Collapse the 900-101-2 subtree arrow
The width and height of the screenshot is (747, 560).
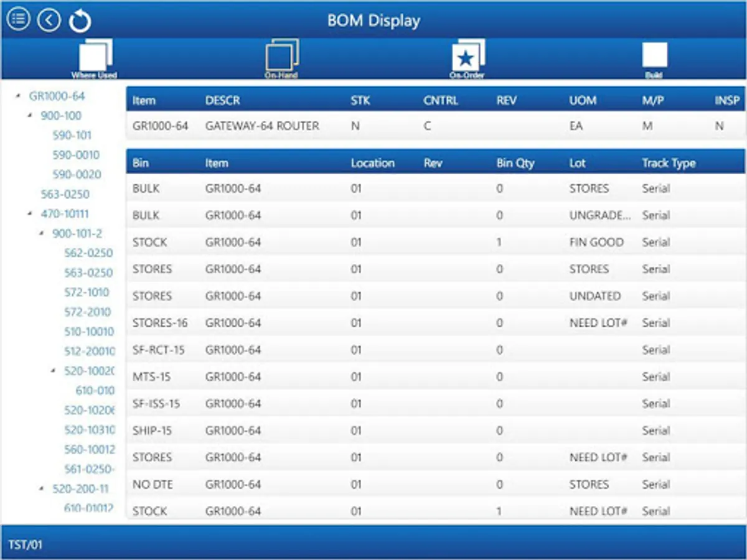[x=42, y=234]
